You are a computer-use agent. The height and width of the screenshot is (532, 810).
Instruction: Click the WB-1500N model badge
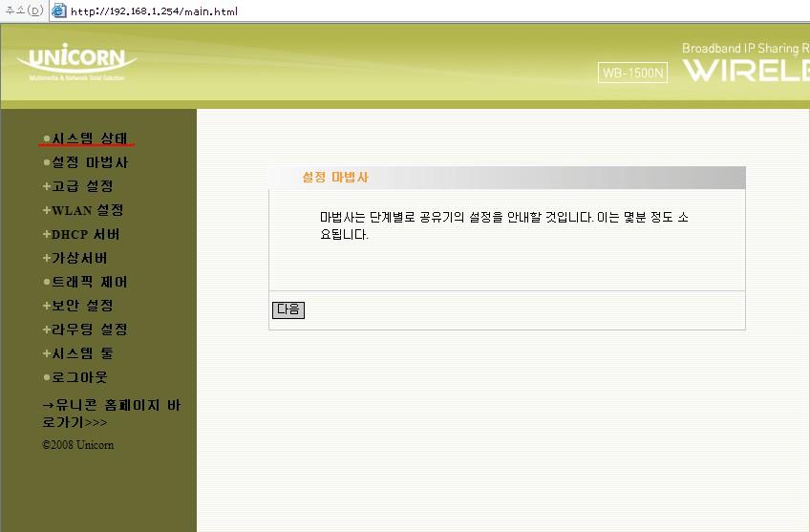(x=632, y=73)
